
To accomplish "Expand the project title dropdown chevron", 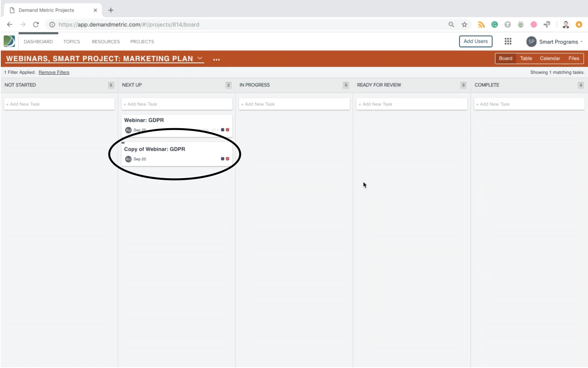I will (200, 58).
